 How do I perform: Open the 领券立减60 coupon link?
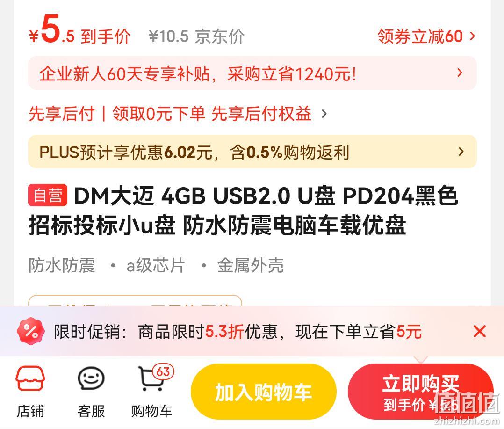coord(420,36)
